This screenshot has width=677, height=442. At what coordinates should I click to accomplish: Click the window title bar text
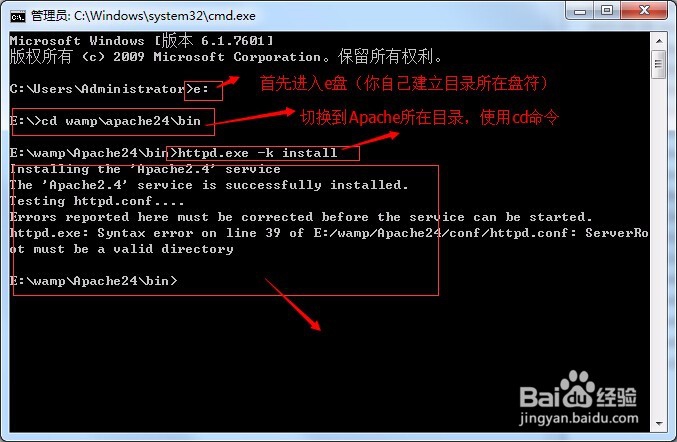143,16
